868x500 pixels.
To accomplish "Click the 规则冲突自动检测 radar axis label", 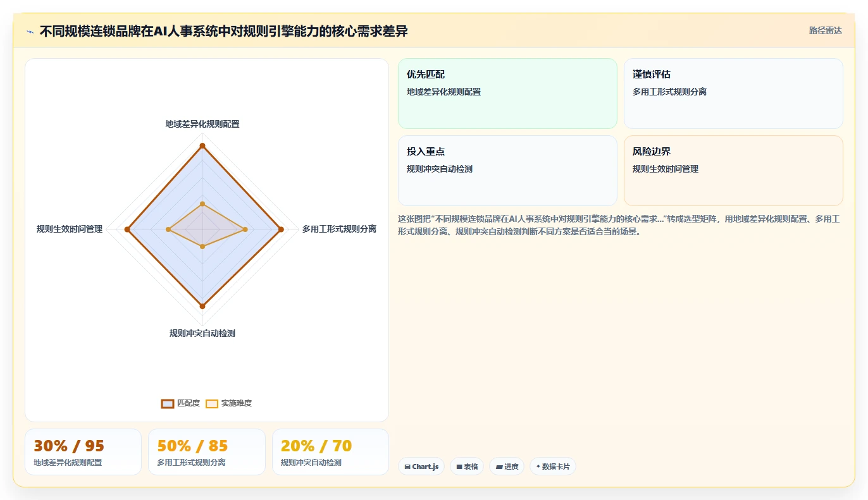I will [x=202, y=333].
